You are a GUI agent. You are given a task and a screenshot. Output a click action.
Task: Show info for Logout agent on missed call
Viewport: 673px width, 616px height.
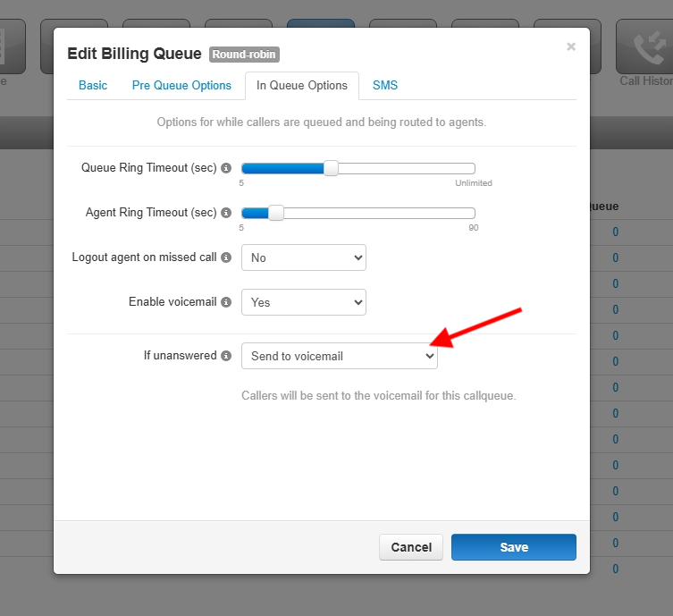(x=226, y=257)
